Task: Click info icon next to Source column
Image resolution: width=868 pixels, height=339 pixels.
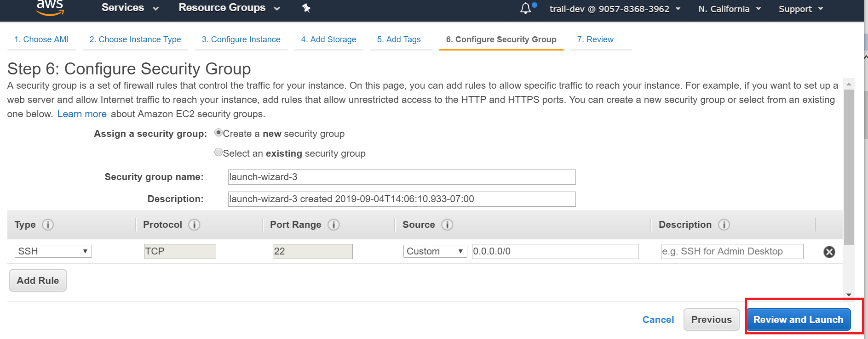Action: 447,225
